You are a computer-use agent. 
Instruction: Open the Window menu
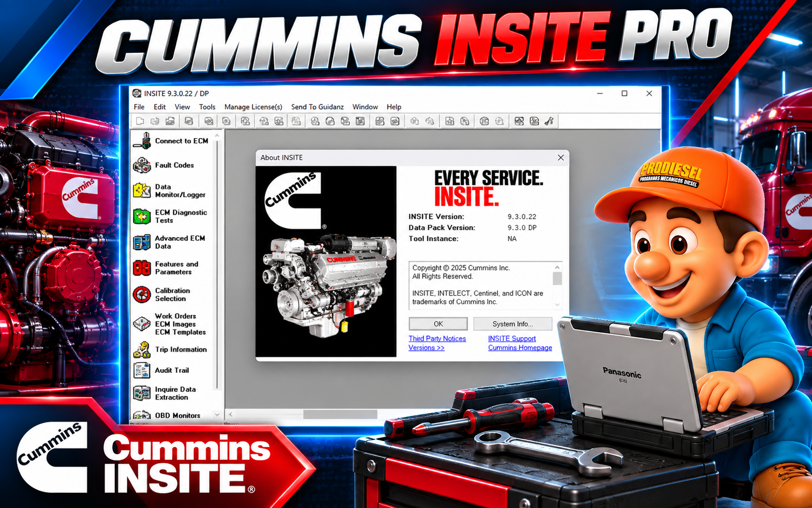click(365, 107)
